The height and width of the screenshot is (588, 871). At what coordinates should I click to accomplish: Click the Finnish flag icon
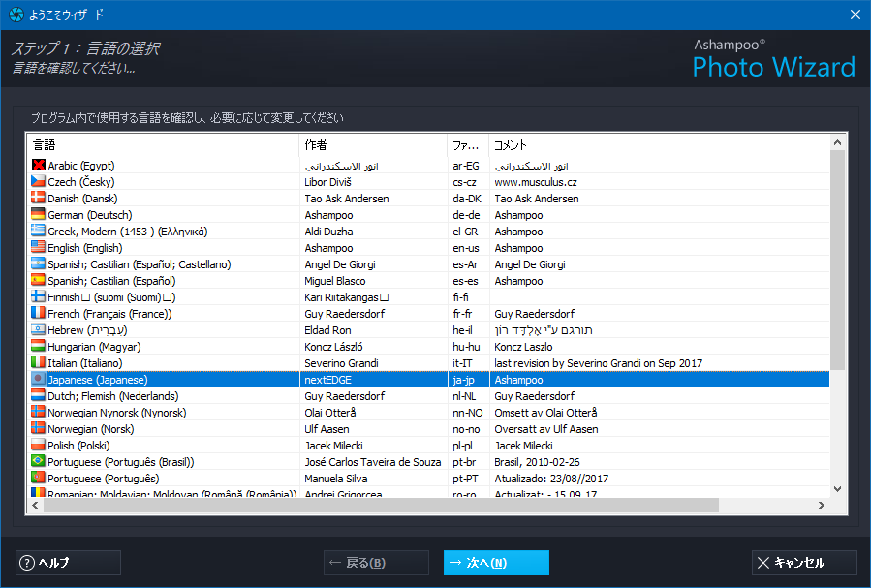(x=39, y=296)
